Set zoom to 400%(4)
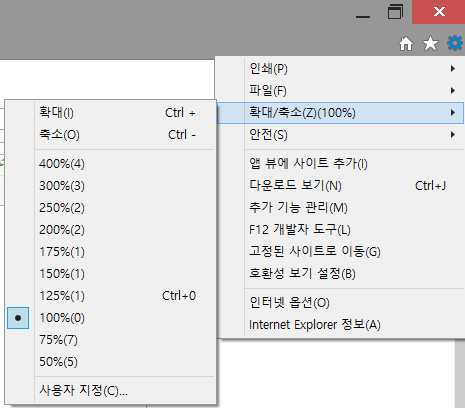Image resolution: width=465 pixels, height=408 pixels. (110, 164)
